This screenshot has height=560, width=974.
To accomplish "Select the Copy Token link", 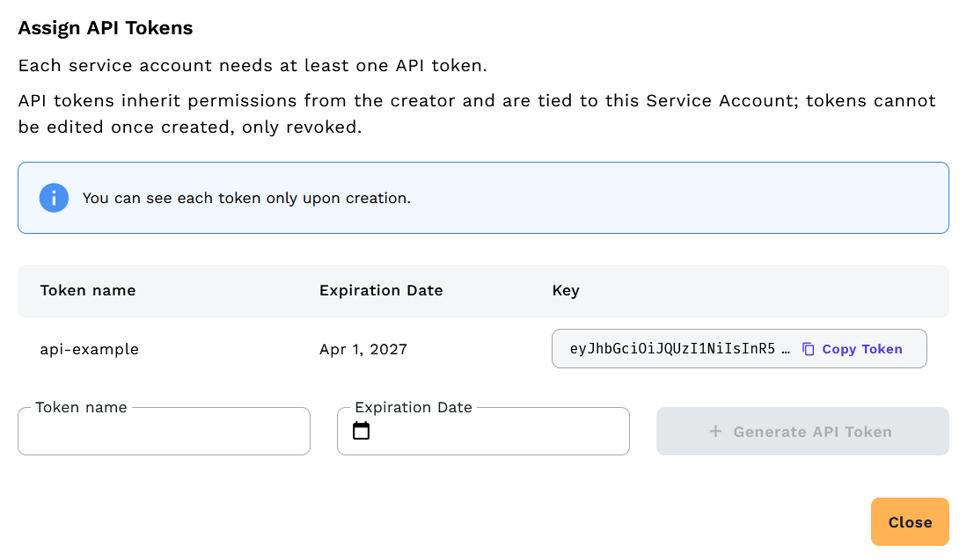I will coord(862,348).
